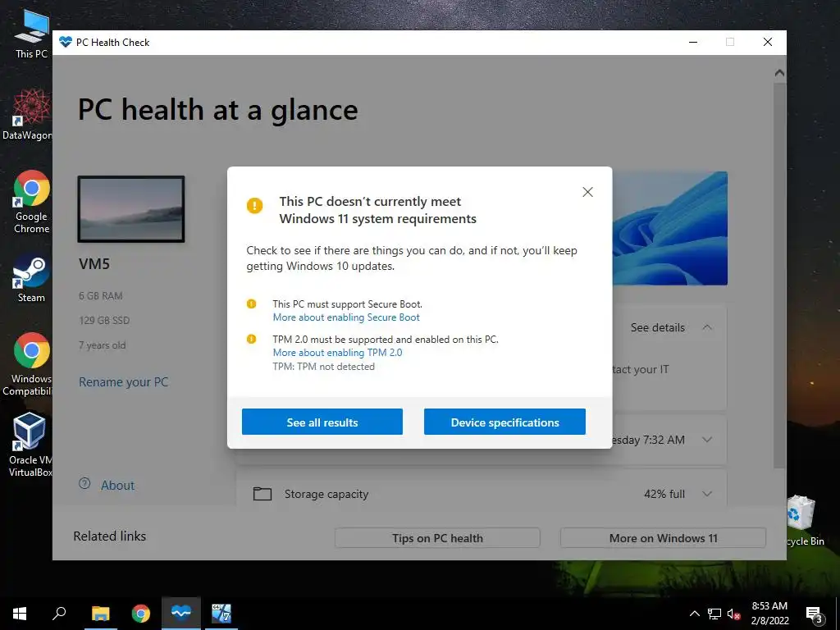The image size is (840, 630).
Task: Select the This PC desktop icon
Action: click(31, 34)
